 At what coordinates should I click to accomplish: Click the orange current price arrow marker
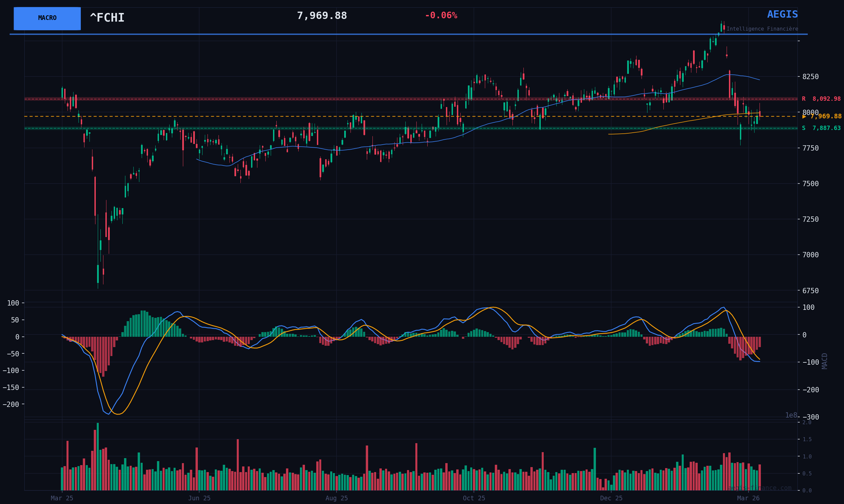coord(804,116)
